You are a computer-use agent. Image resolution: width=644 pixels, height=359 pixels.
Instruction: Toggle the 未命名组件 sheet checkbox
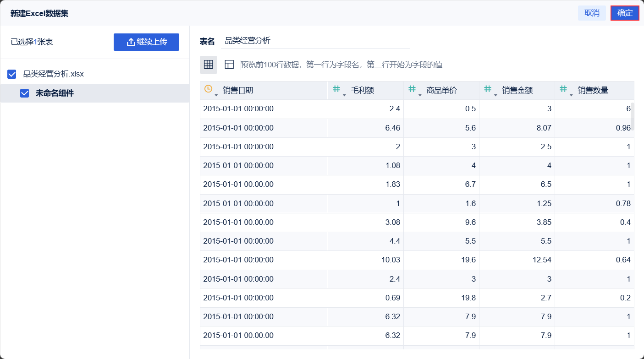(25, 93)
